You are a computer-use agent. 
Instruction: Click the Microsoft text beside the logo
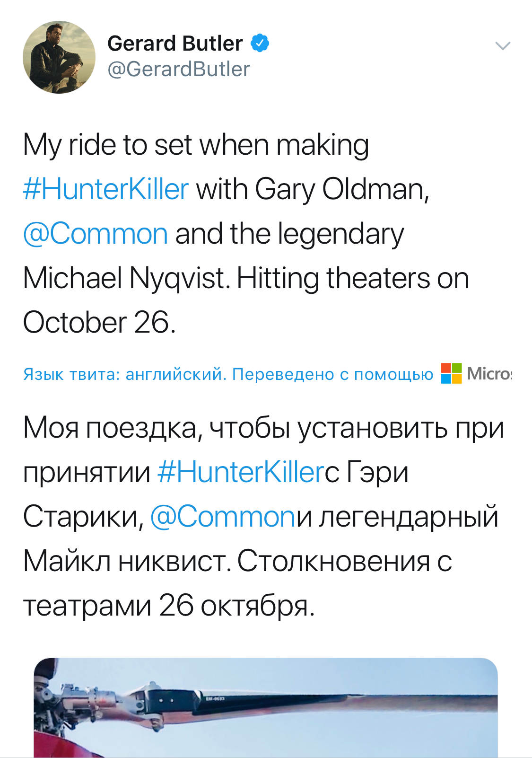[489, 374]
